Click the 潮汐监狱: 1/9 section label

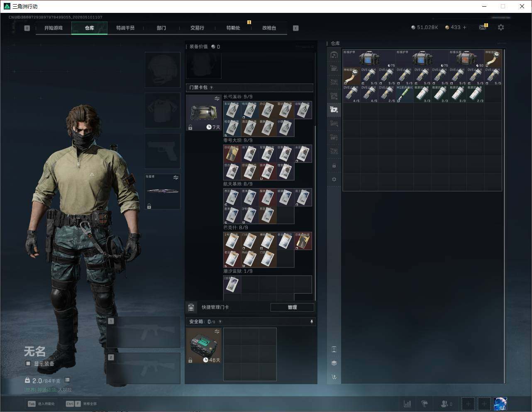point(238,271)
